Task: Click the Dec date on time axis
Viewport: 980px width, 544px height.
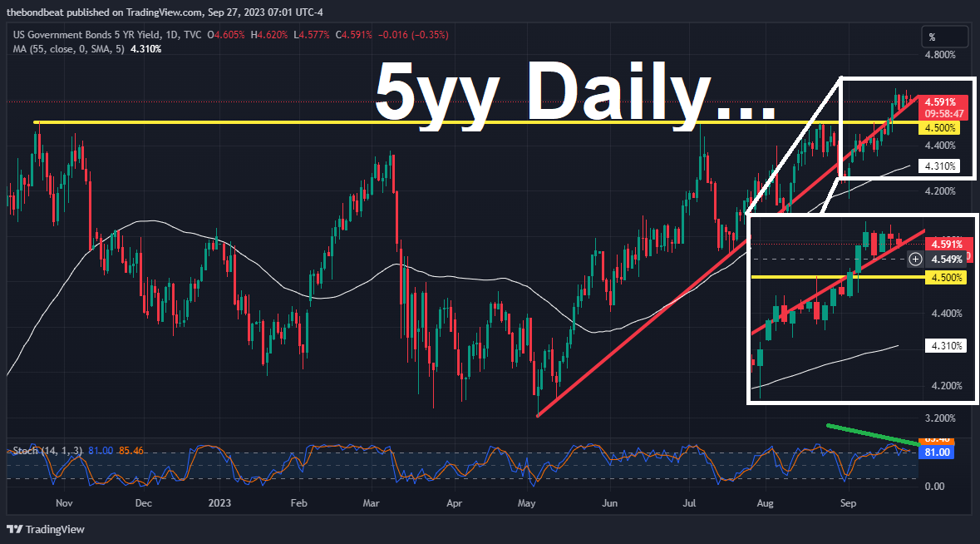Action: coord(143,502)
